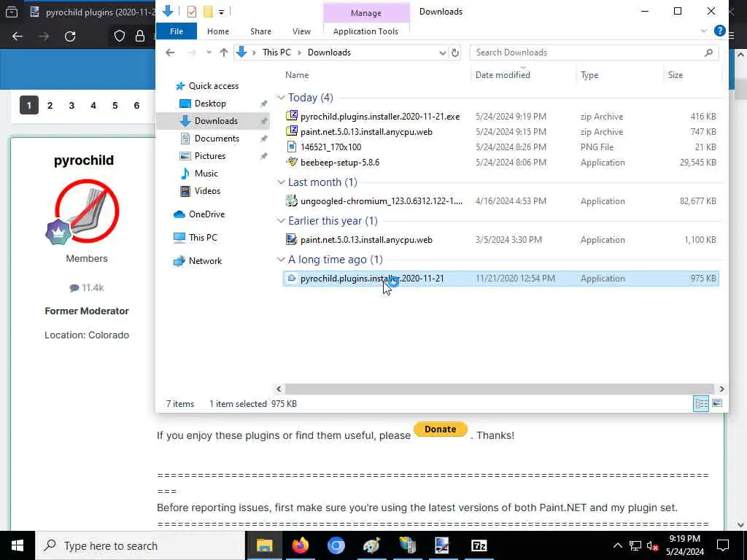Open OneDrive in the navigation pane
This screenshot has height=560, width=747.
coord(206,214)
